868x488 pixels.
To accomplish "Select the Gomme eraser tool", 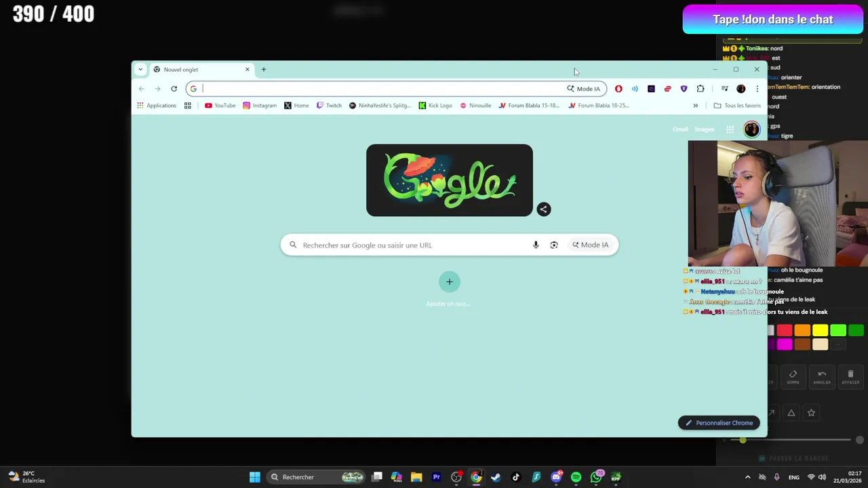I will pyautogui.click(x=793, y=377).
